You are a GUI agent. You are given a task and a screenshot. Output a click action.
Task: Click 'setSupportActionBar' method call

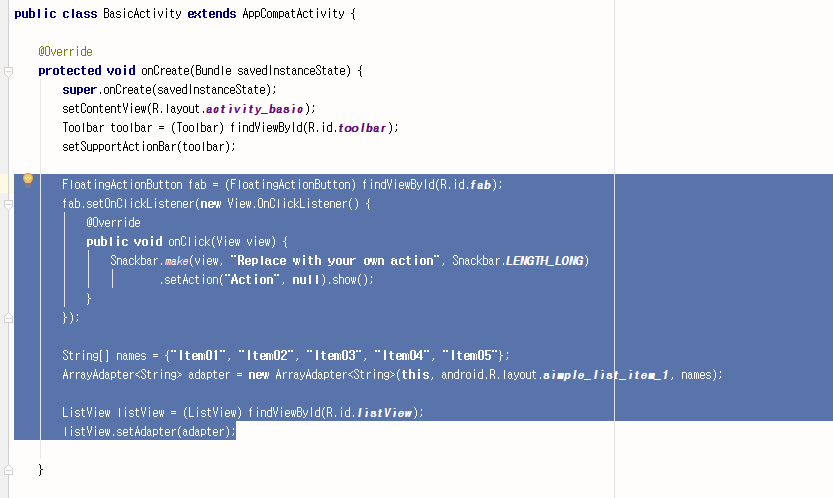point(120,147)
